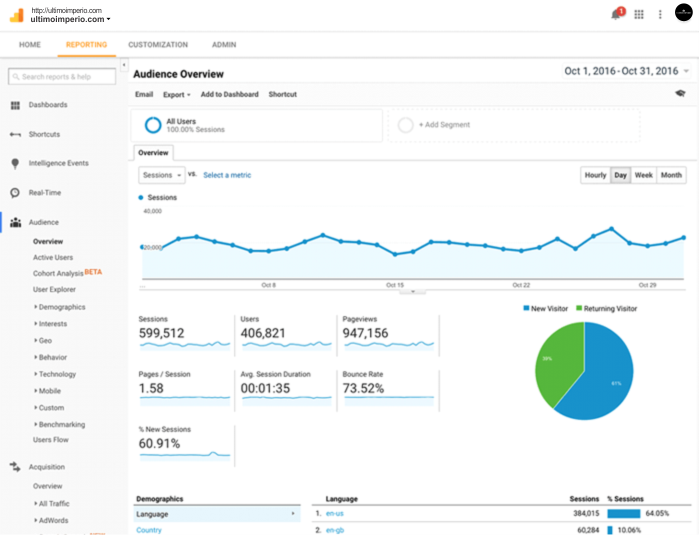The height and width of the screenshot is (535, 699).
Task: Click the Add to Dashboard button
Action: tap(230, 95)
